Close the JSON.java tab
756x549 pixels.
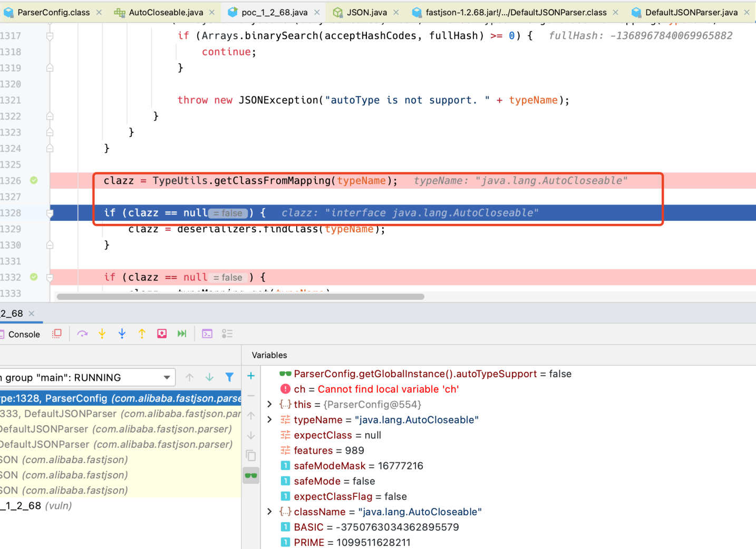396,12
